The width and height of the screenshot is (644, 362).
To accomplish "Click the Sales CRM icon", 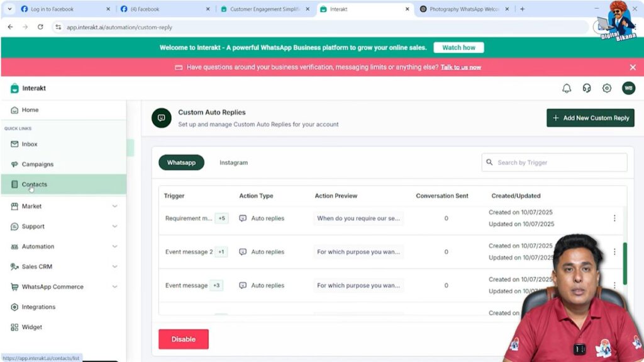I will point(14,266).
